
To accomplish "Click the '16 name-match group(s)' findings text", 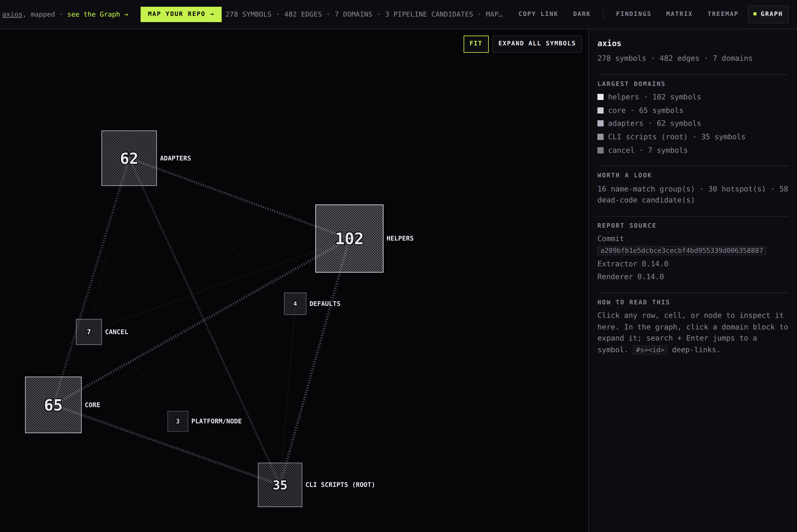I will [646, 189].
